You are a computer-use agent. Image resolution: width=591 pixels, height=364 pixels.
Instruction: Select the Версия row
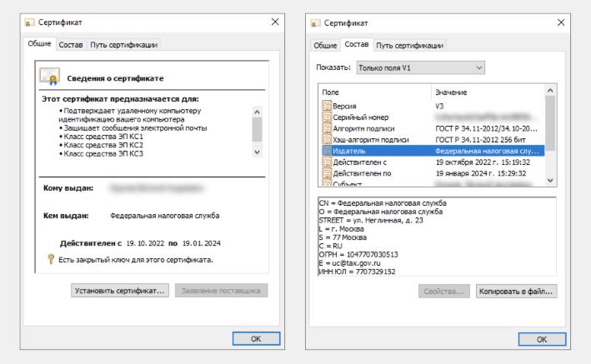[x=433, y=106]
